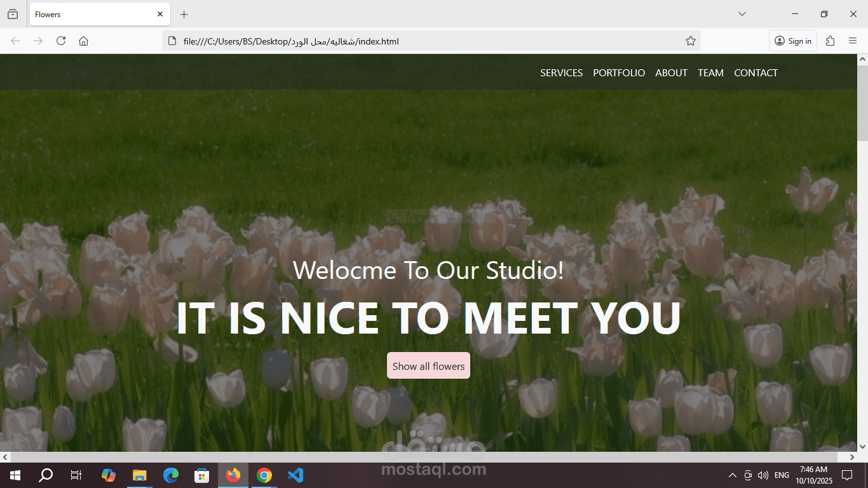Click the page info icon in address bar
The height and width of the screenshot is (488, 868).
point(171,41)
